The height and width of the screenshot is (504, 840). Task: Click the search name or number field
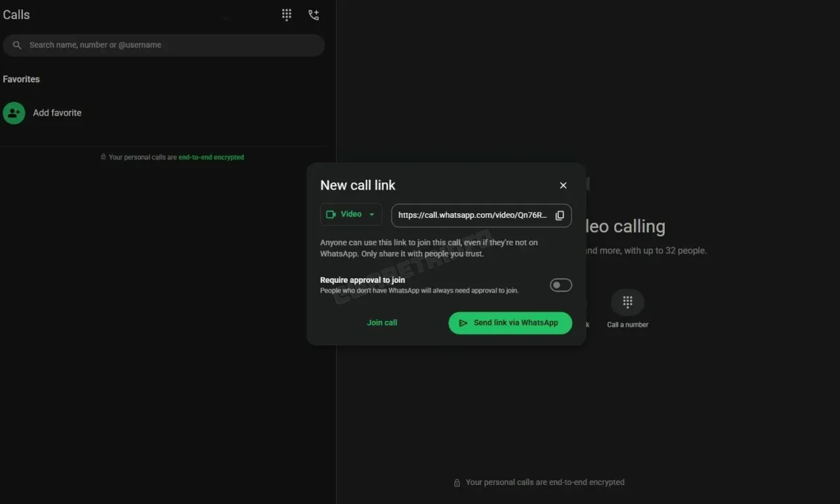164,45
